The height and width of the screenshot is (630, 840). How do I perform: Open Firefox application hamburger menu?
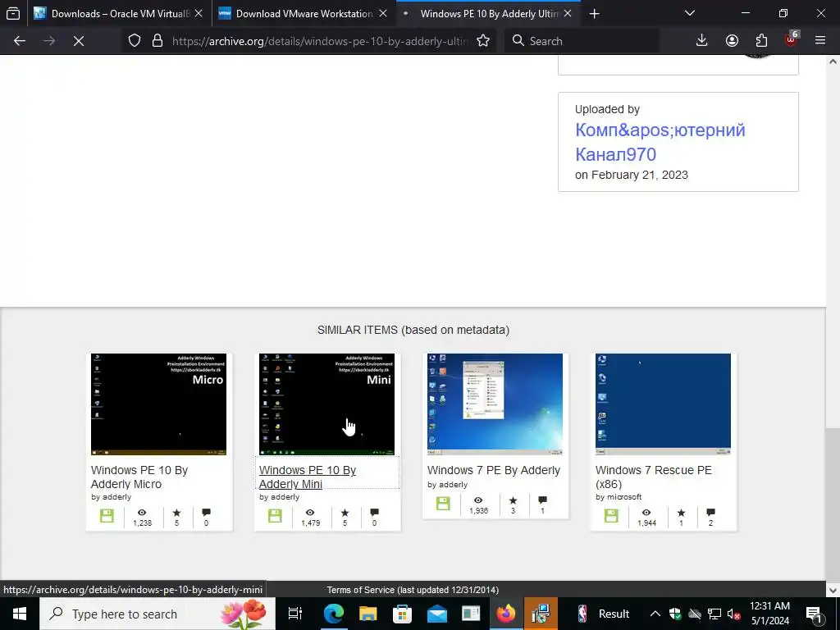pyautogui.click(x=820, y=41)
